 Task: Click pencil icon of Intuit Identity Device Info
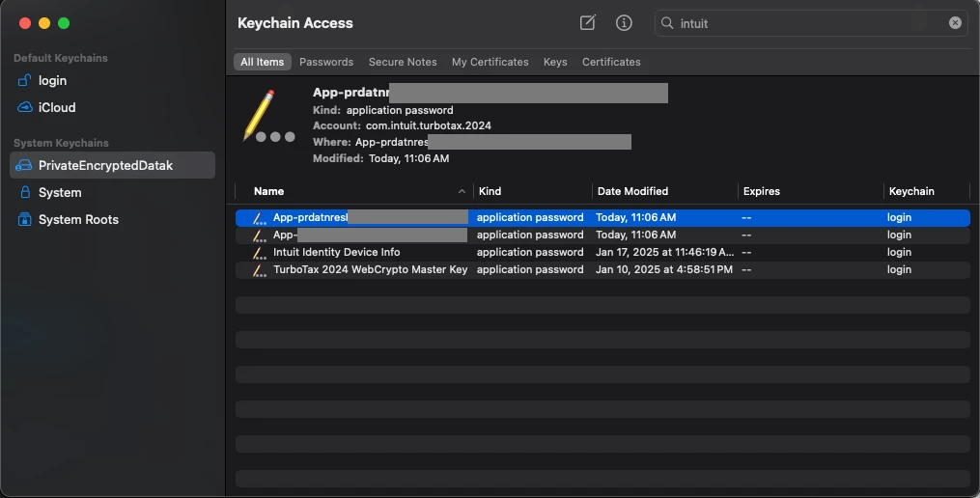click(259, 253)
